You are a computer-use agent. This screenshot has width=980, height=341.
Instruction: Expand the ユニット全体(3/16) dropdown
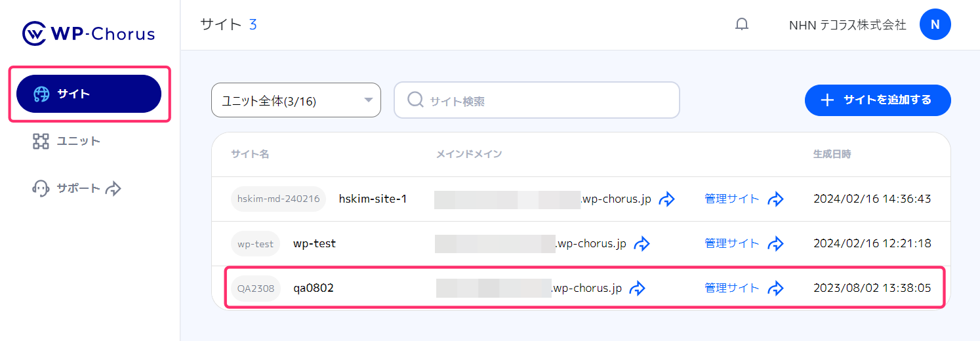pos(296,100)
